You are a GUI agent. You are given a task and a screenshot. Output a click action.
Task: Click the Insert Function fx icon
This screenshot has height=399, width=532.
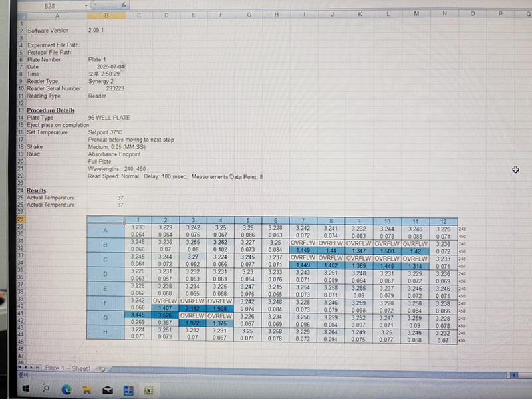point(124,5)
